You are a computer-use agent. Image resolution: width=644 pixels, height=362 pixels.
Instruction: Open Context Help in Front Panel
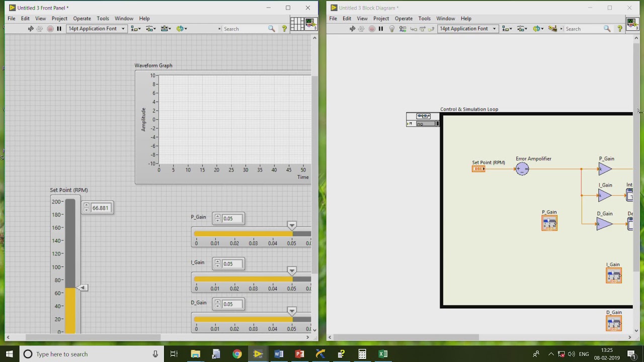pos(284,29)
